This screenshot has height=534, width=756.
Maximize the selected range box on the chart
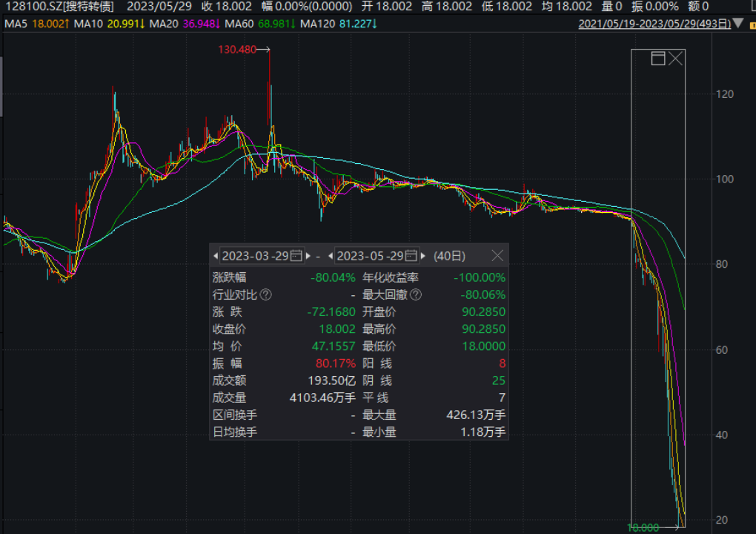pos(657,59)
